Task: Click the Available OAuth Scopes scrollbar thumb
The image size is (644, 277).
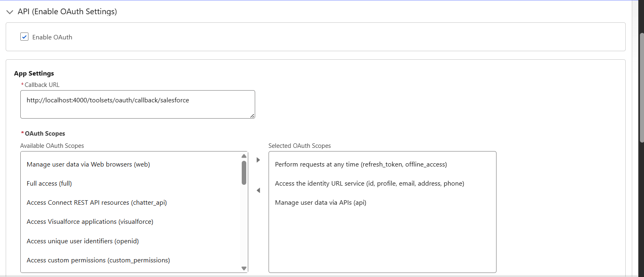Action: click(x=244, y=173)
